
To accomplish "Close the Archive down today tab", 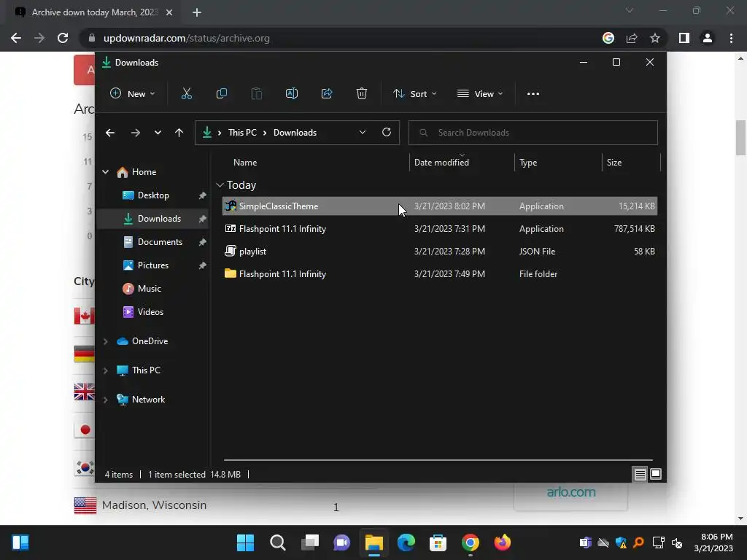I will [169, 12].
